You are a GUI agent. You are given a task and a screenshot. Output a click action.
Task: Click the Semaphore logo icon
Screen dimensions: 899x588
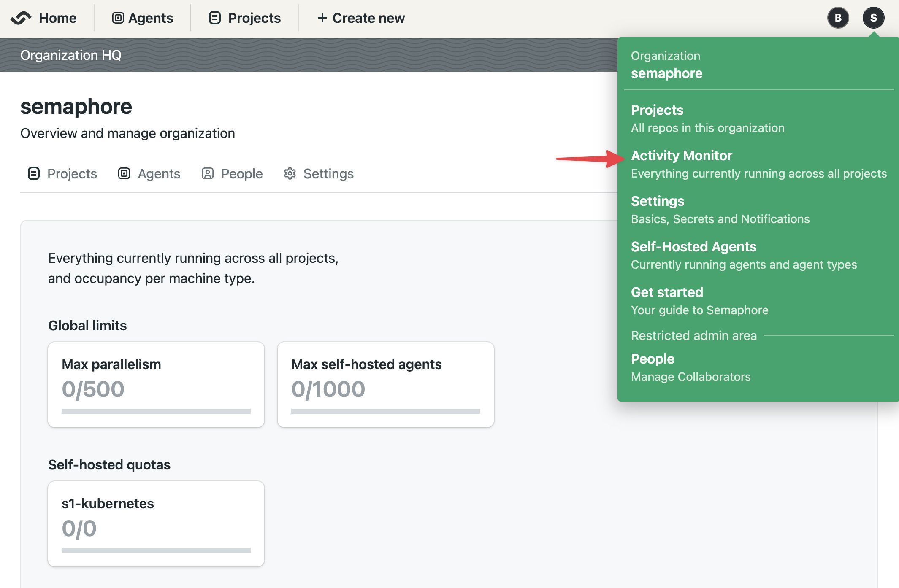point(21,18)
